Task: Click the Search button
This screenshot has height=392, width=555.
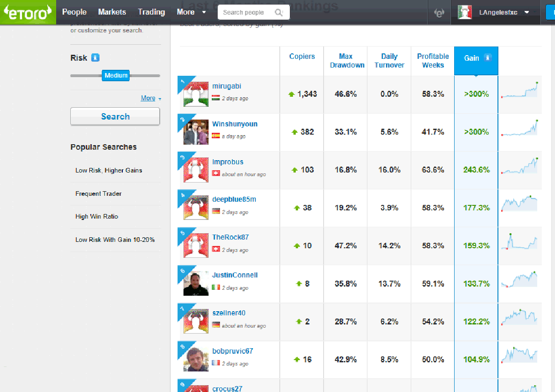Action: (115, 116)
